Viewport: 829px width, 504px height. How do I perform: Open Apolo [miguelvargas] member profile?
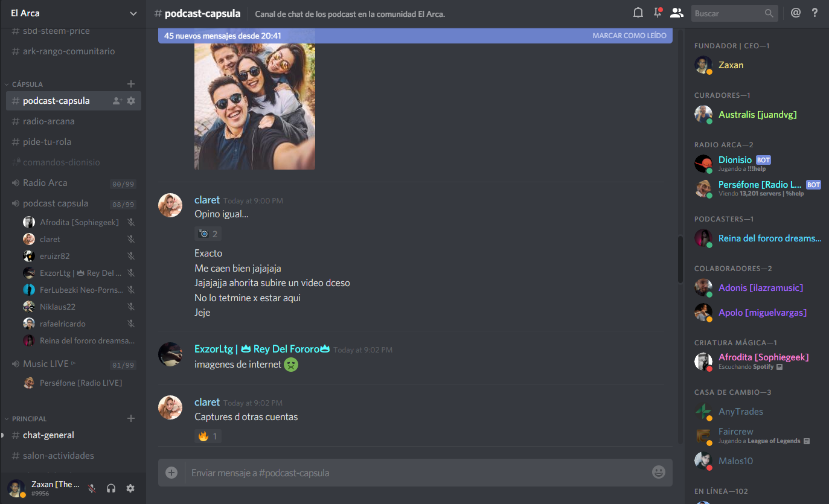click(757, 313)
